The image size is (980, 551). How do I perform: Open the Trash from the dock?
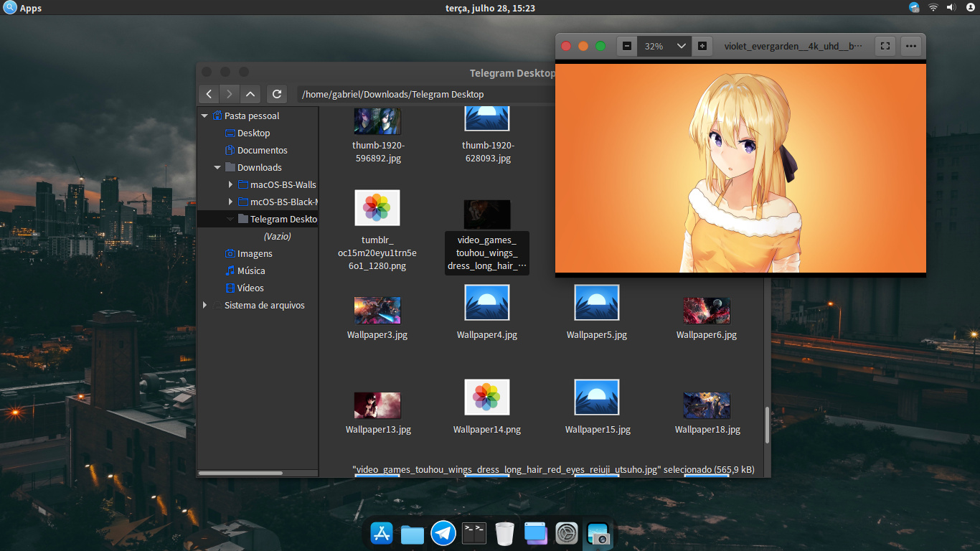[x=505, y=533]
